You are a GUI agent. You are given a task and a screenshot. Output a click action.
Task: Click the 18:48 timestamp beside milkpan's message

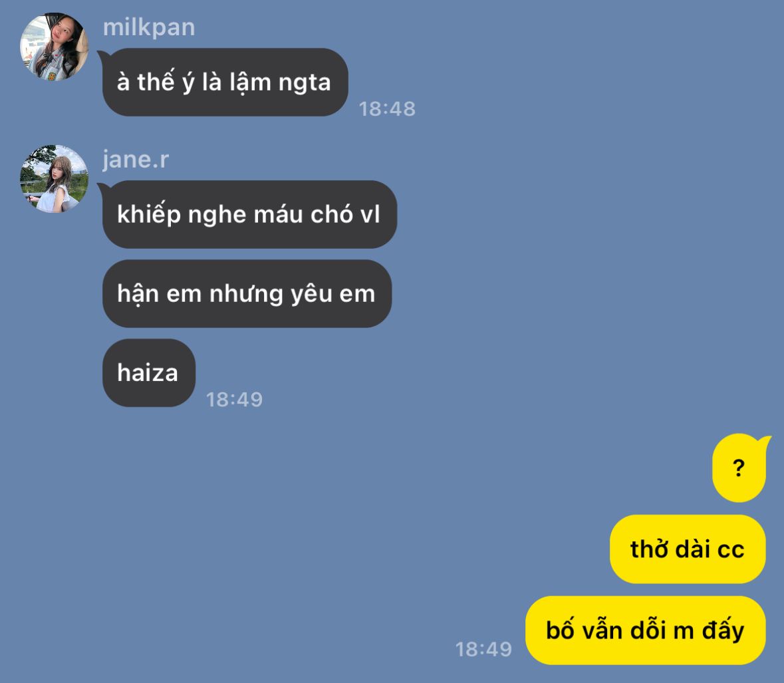[387, 109]
